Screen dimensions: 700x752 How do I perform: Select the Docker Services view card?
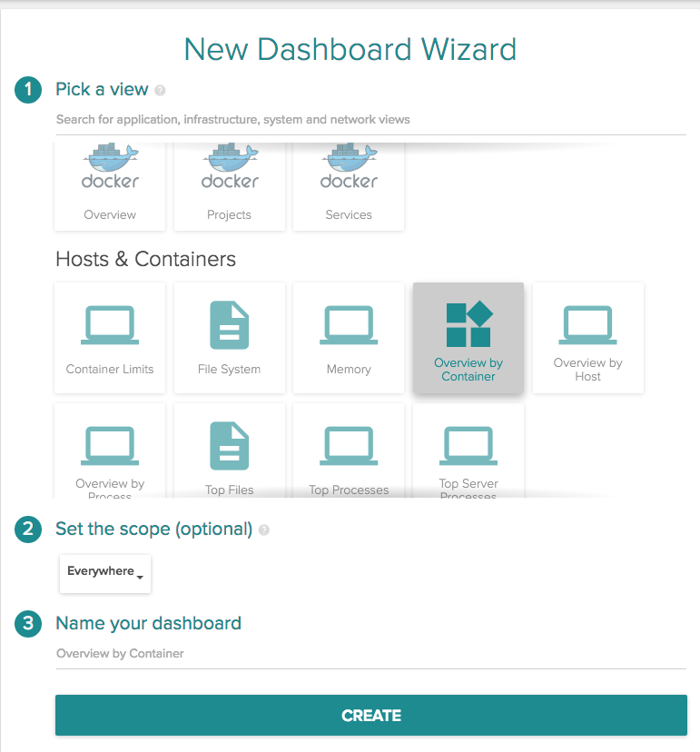[349, 186]
